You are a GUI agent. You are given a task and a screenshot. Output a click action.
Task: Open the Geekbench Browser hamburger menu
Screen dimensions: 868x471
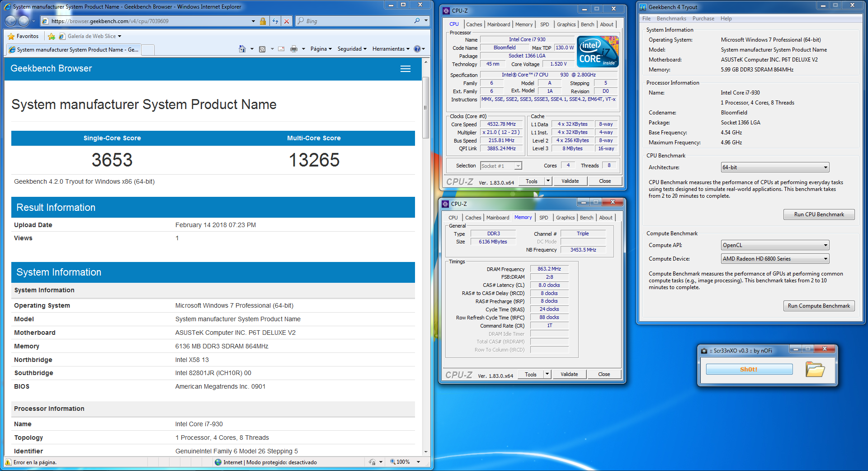pyautogui.click(x=406, y=69)
